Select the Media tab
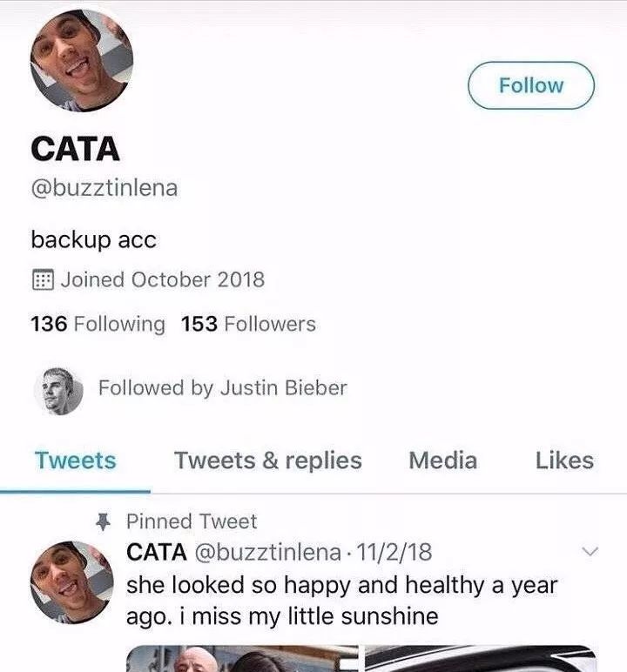 point(442,460)
